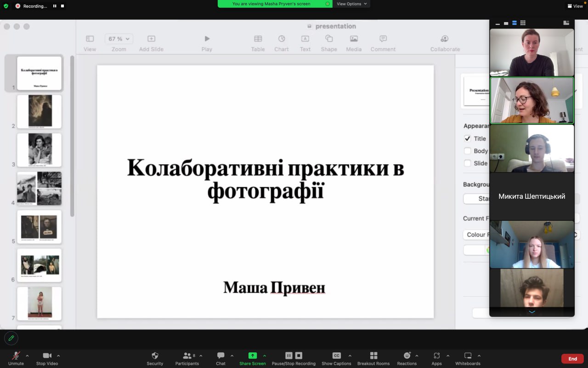The height and width of the screenshot is (368, 588).
Task: Click the slide navigator scrollbar
Action: (x=72, y=136)
